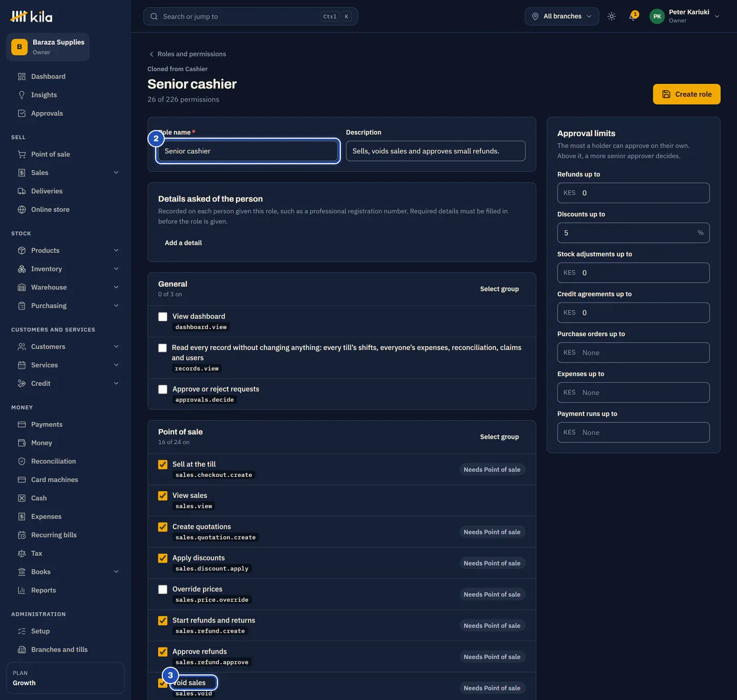Open Branches and tills icon
737x700 pixels.
pos(21,650)
